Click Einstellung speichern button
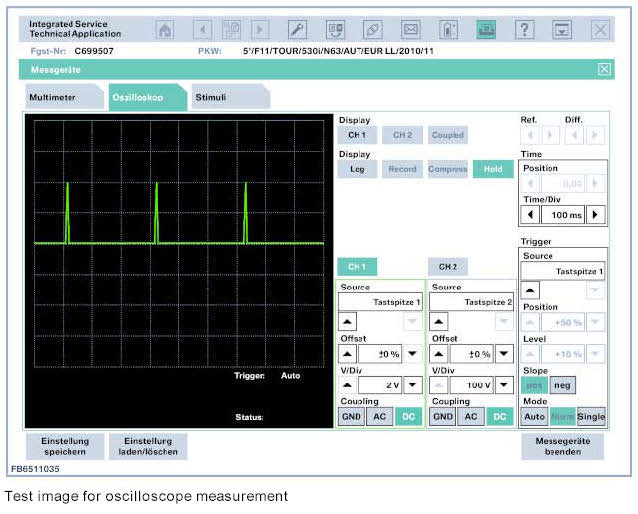Screen dimensions: 638x514 click(64, 446)
